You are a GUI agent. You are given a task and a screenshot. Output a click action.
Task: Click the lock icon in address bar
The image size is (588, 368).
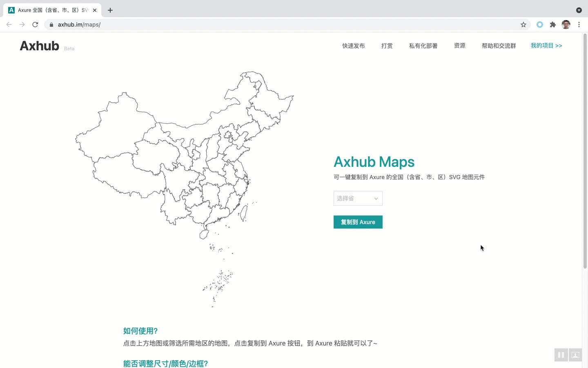[x=51, y=25]
